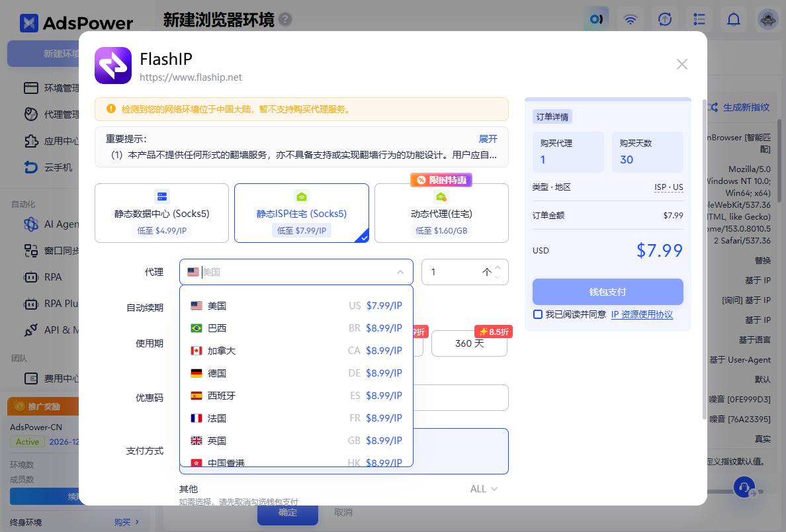The height and width of the screenshot is (532, 786).
Task: Choose 美国 US from the country list
Action: tap(296, 305)
